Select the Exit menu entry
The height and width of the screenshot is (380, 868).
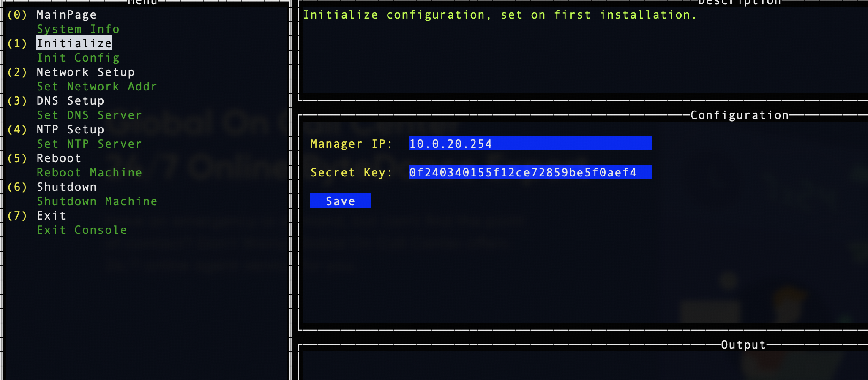(51, 216)
